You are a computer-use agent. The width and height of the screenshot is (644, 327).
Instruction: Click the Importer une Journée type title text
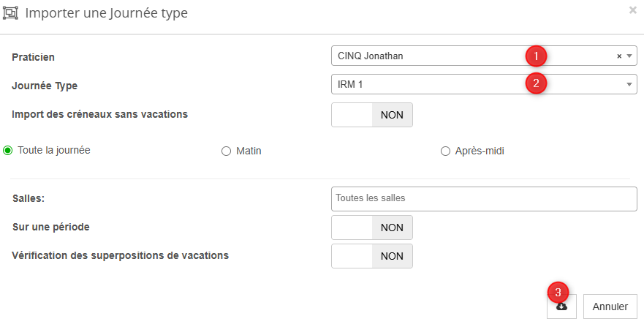coord(107,13)
